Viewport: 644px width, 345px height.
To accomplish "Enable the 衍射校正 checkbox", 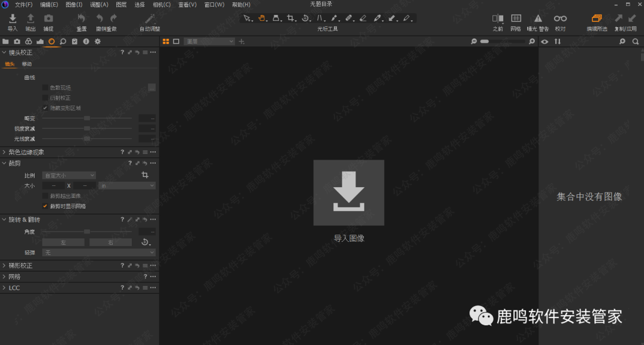I will pos(45,98).
